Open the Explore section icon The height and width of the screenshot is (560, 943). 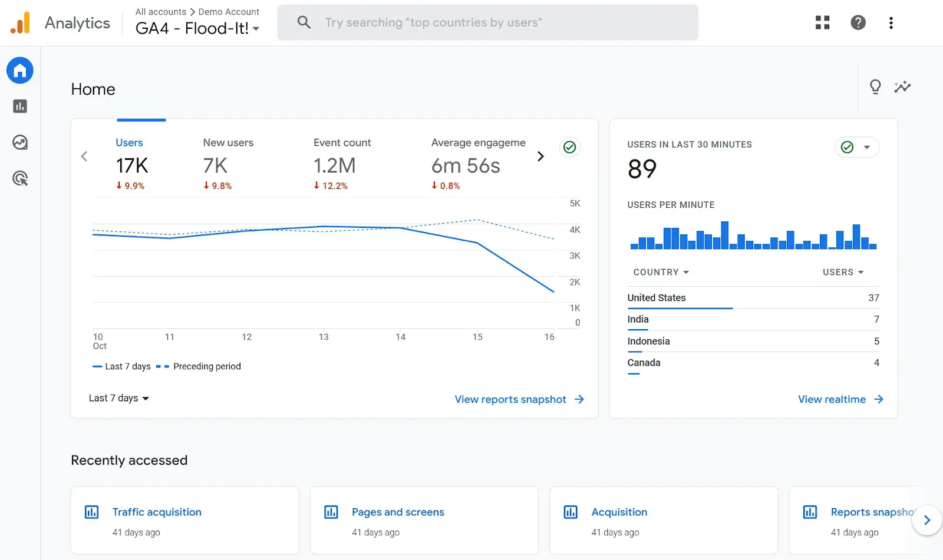click(19, 142)
